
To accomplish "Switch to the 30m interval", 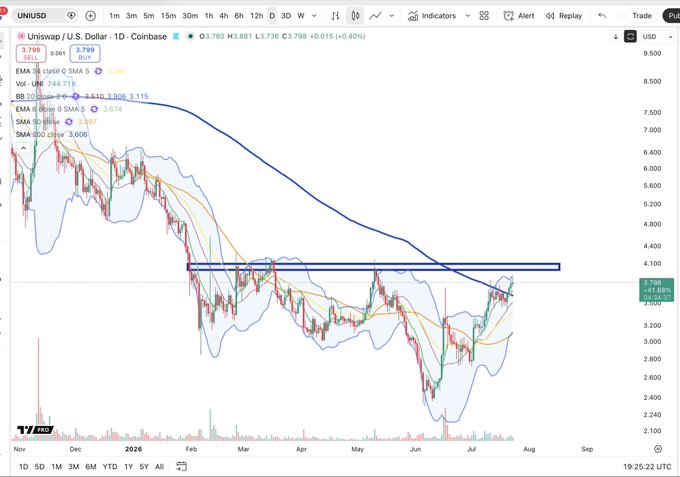I will tap(190, 16).
